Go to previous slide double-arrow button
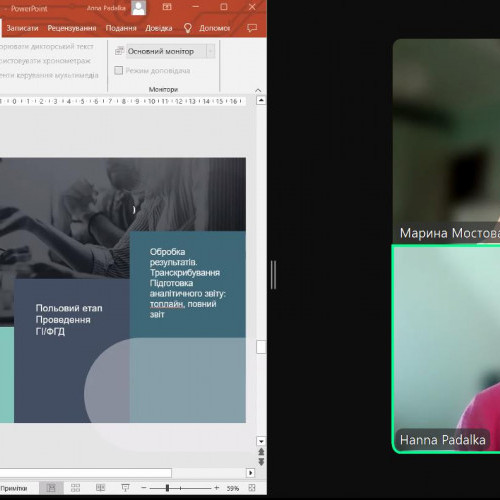Screen dimensions: 500x500 pos(261,452)
